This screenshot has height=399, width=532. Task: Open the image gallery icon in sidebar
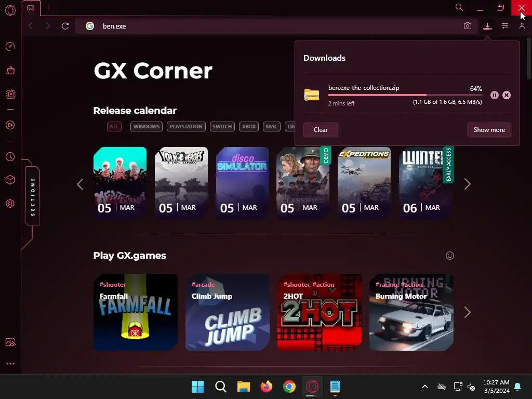10,342
